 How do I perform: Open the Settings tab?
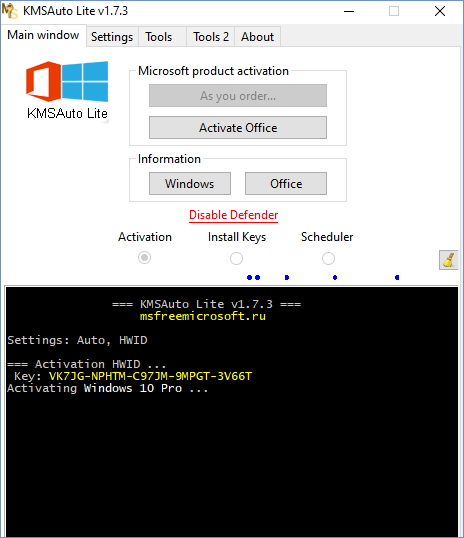112,37
